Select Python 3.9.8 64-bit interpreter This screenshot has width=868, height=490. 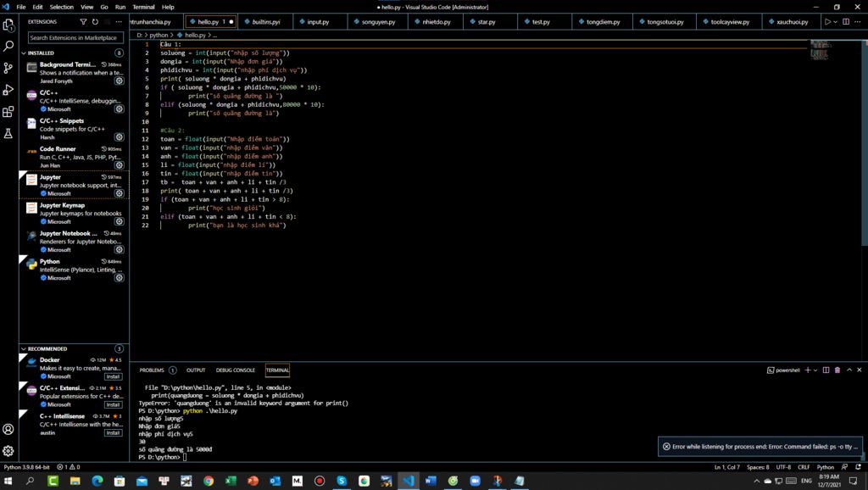[x=26, y=467]
